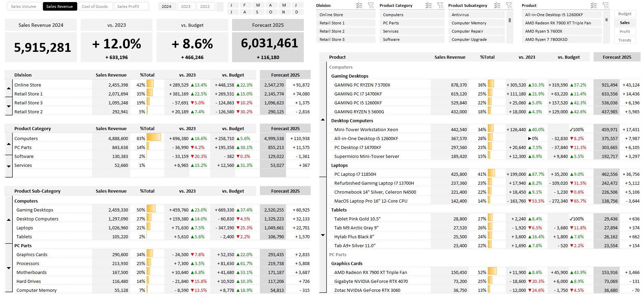Click down arrow beside Product table
The image size is (644, 297).
(323, 235)
